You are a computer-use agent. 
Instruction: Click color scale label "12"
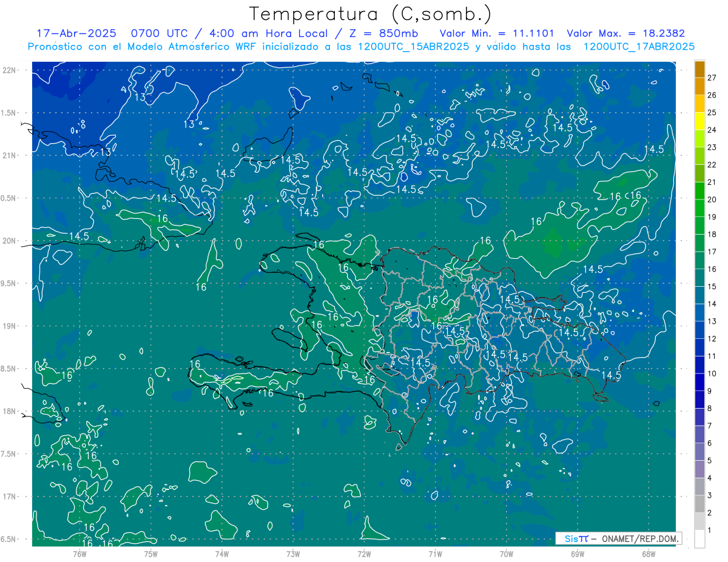click(x=712, y=339)
